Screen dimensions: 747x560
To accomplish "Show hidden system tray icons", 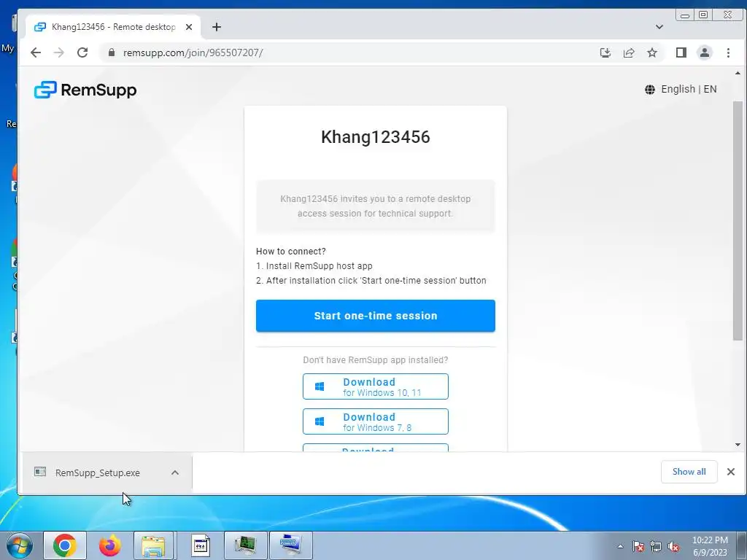I will click(620, 546).
